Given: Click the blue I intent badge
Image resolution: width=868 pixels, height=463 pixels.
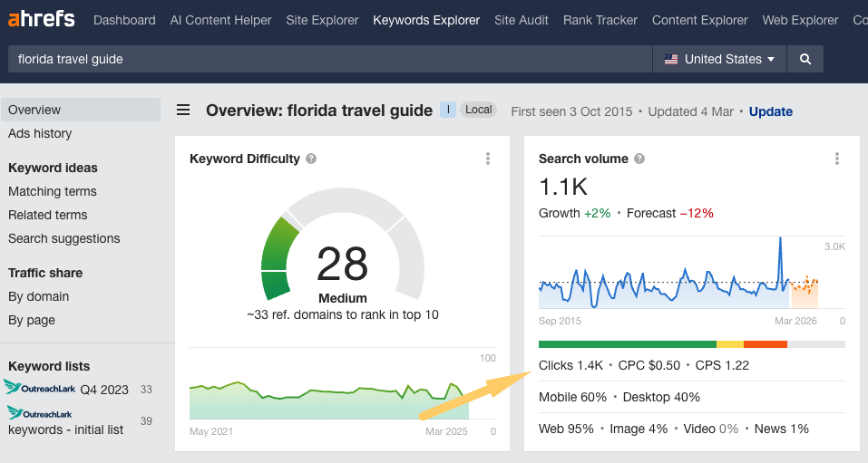Looking at the screenshot, I should click(x=448, y=110).
